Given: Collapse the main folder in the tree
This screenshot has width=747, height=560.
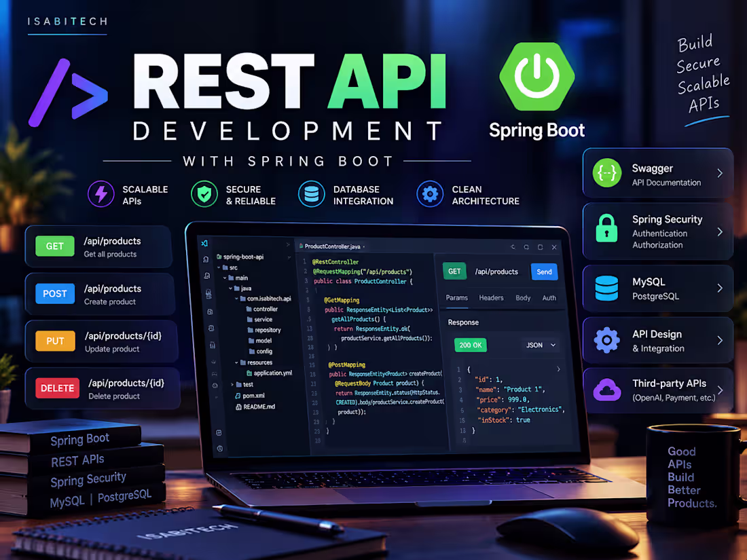Looking at the screenshot, I should pyautogui.click(x=225, y=278).
